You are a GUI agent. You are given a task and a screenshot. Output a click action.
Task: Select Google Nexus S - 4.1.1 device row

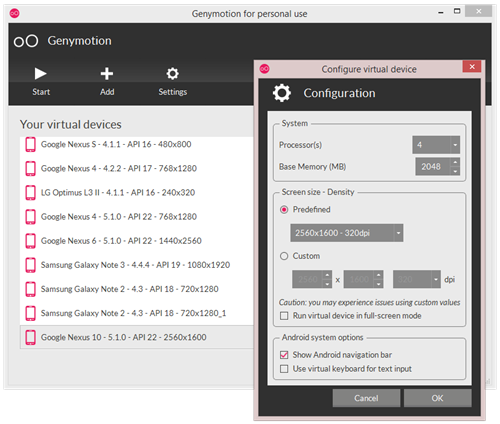click(137, 144)
